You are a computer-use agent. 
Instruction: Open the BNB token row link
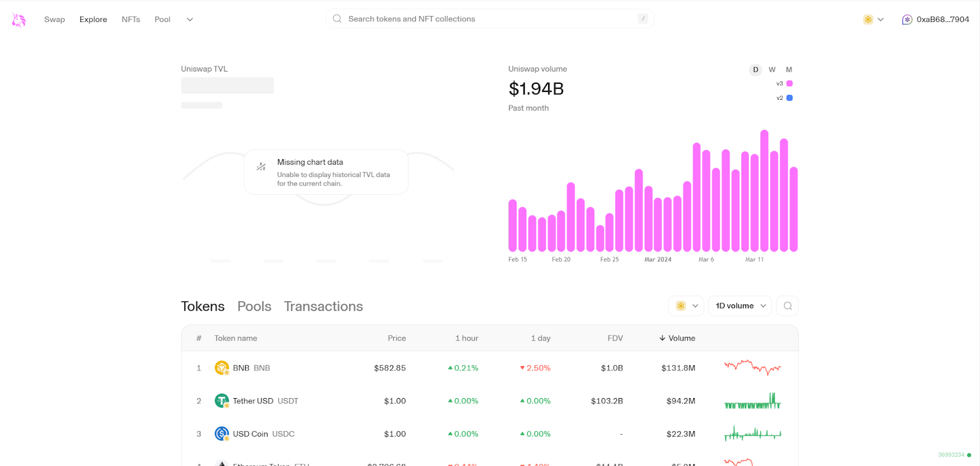tap(489, 368)
